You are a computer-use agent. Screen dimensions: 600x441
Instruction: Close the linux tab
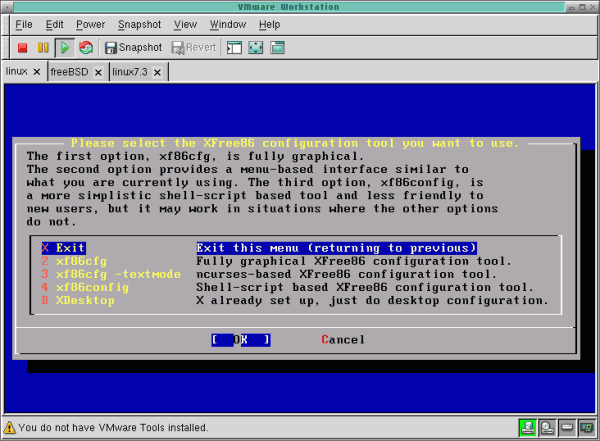click(x=37, y=72)
